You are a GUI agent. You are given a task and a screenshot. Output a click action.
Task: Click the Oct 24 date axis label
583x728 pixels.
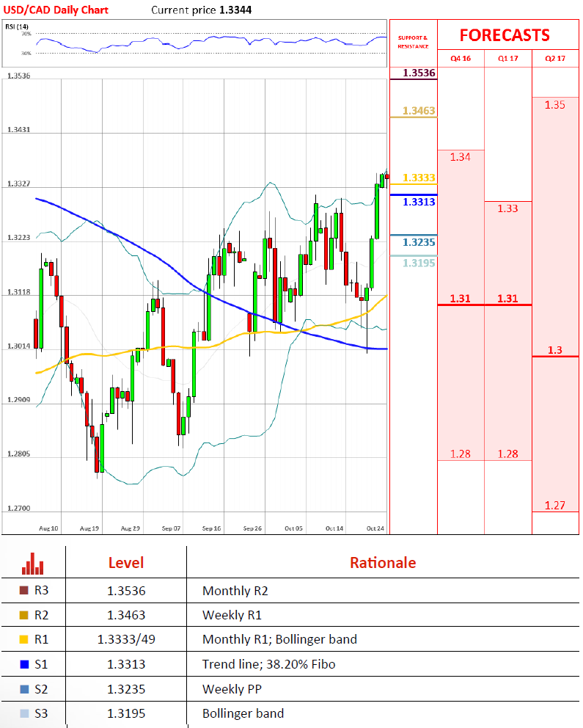pos(375,528)
